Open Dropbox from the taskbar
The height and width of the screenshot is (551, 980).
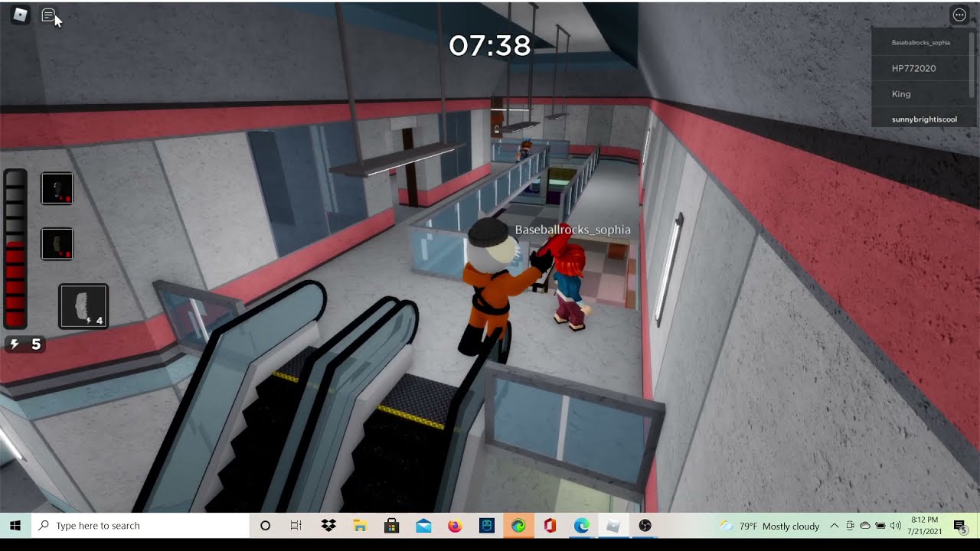[328, 526]
